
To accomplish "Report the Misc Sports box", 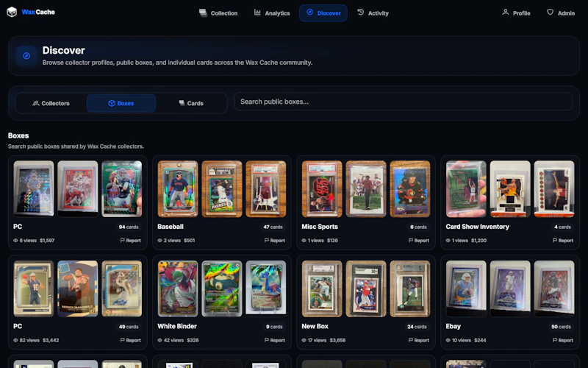I will click(x=418, y=241).
